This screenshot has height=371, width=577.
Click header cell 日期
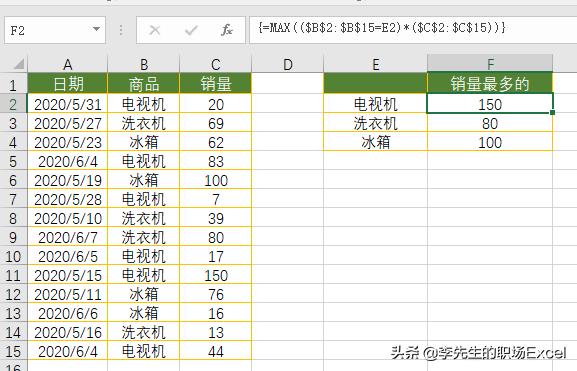point(67,83)
